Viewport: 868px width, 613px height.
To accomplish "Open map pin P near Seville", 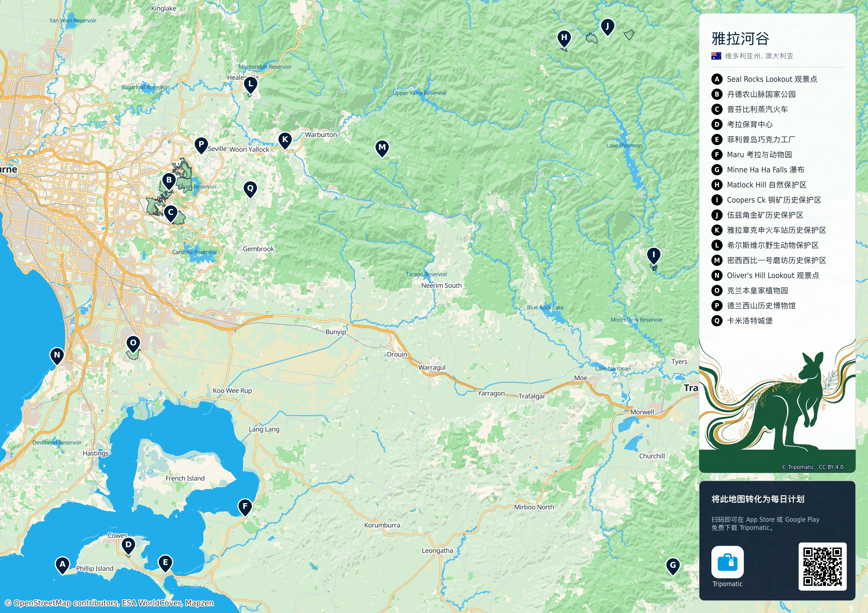I will pyautogui.click(x=201, y=145).
